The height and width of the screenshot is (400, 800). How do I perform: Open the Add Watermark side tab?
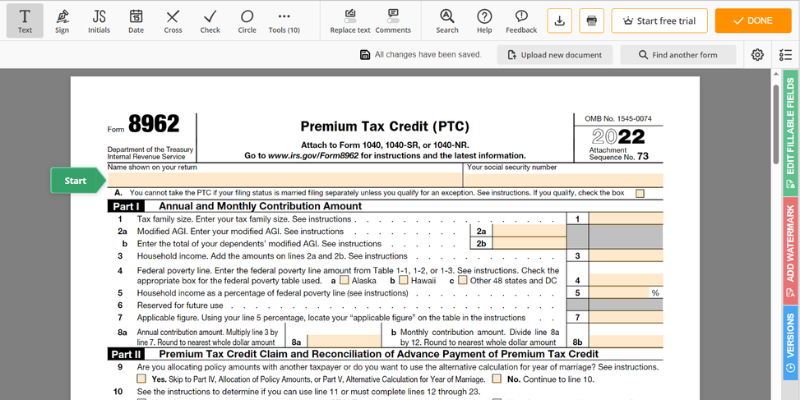(790, 246)
